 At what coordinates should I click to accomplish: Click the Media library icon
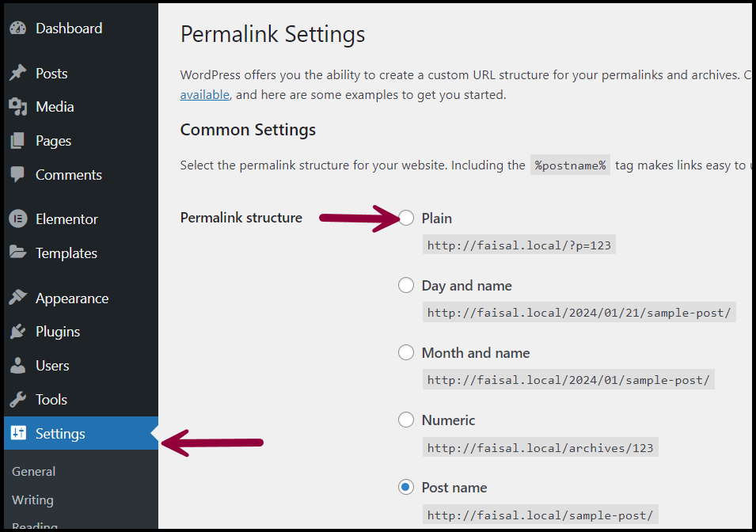tap(17, 107)
